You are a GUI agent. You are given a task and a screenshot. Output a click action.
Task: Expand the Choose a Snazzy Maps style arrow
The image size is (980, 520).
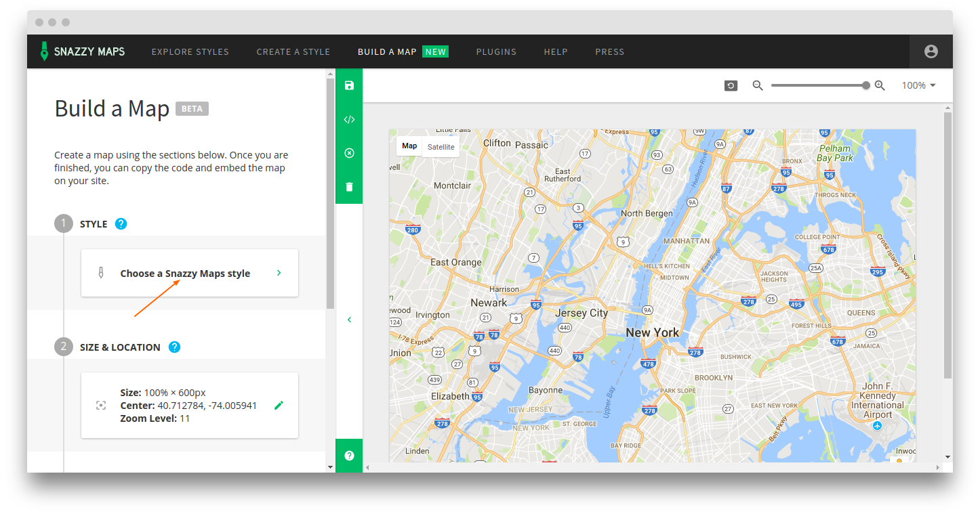coord(279,273)
